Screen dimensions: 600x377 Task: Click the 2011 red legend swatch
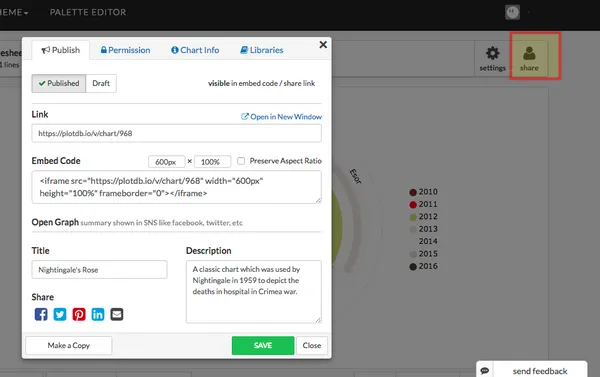click(x=413, y=204)
